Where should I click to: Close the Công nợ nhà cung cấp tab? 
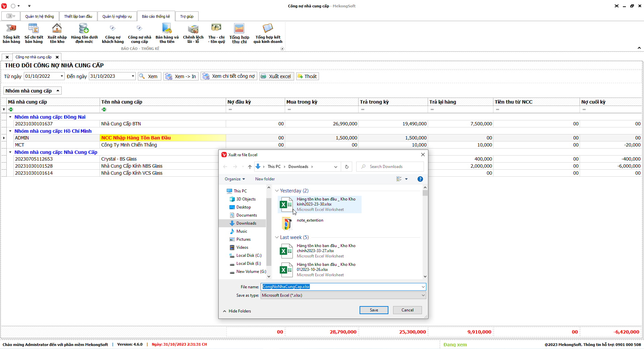click(57, 57)
